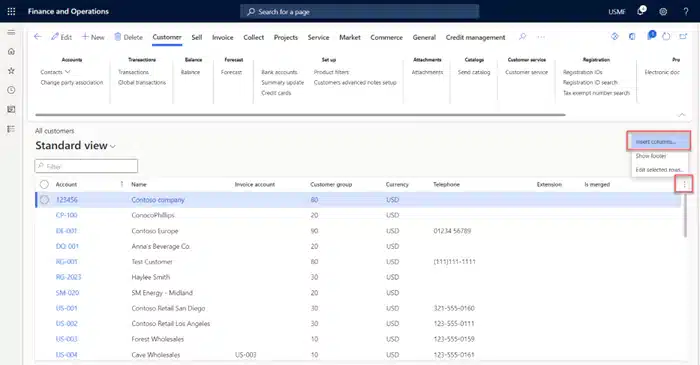The height and width of the screenshot is (365, 700).
Task: Open account US-001 link
Action: pyautogui.click(x=67, y=308)
